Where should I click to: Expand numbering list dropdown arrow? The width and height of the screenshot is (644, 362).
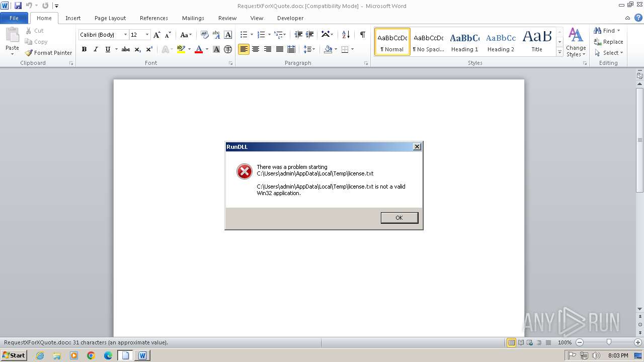click(x=269, y=35)
